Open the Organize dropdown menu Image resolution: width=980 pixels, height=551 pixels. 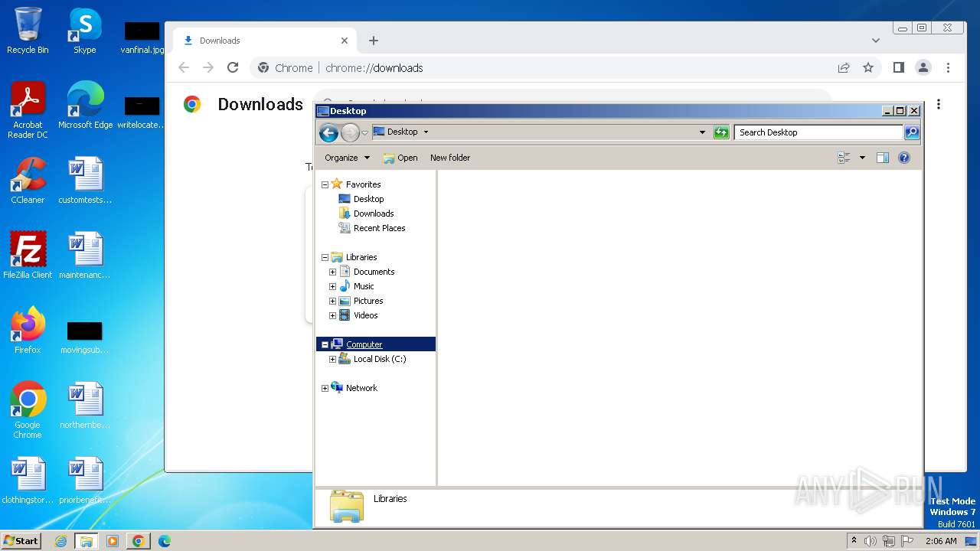pyautogui.click(x=347, y=158)
